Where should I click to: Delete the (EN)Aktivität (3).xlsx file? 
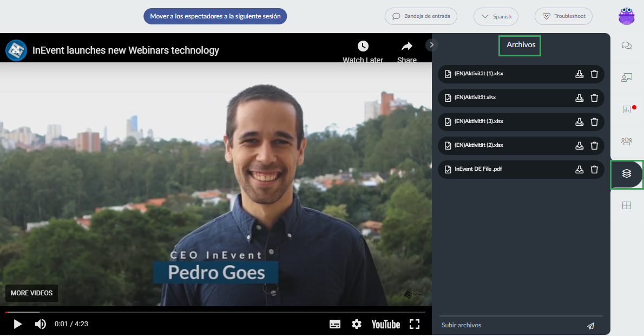tap(594, 122)
